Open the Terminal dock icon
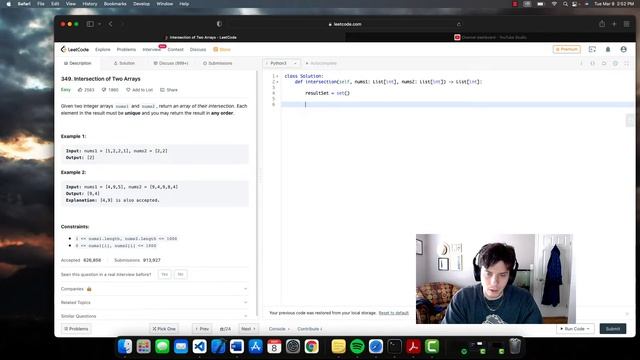The image size is (640, 360). tap(395, 347)
